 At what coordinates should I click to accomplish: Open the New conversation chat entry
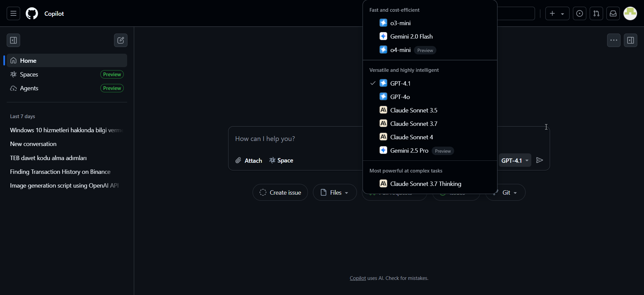tap(67, 144)
